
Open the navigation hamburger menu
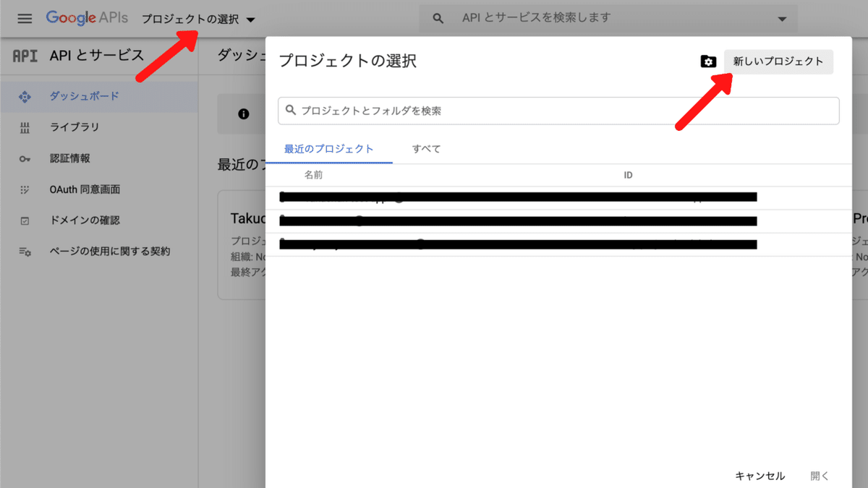24,18
